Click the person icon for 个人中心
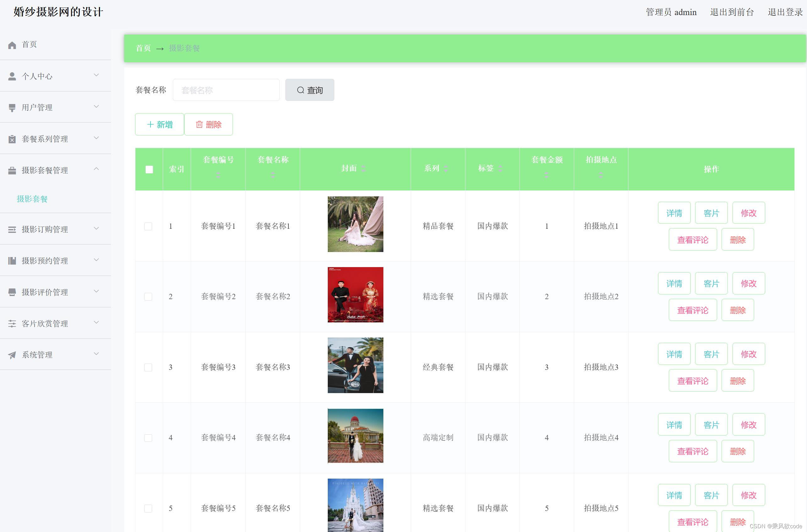Image resolution: width=807 pixels, height=532 pixels. pyautogui.click(x=12, y=76)
